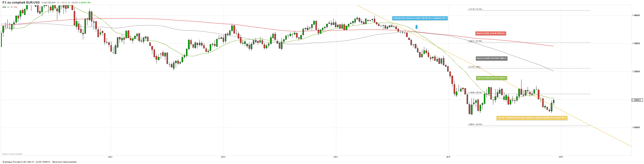Select the gray 90 moving average legend
The image size is (644, 164).
(11, 7)
